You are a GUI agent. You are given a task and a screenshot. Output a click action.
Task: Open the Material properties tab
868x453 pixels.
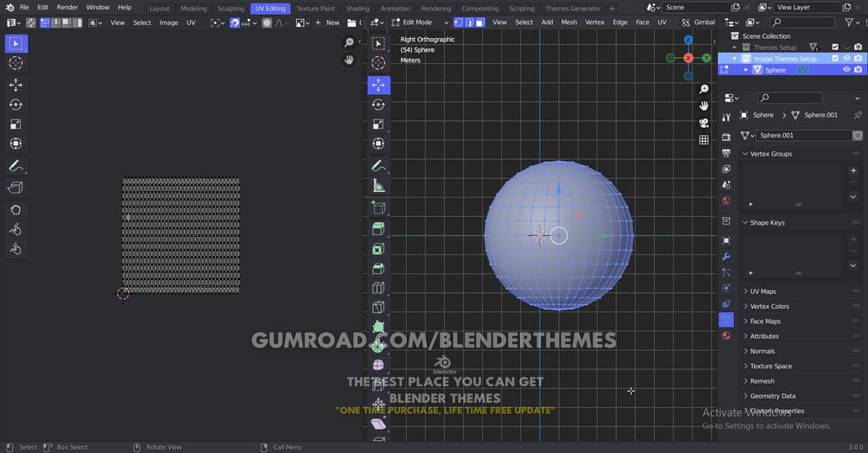tap(726, 335)
